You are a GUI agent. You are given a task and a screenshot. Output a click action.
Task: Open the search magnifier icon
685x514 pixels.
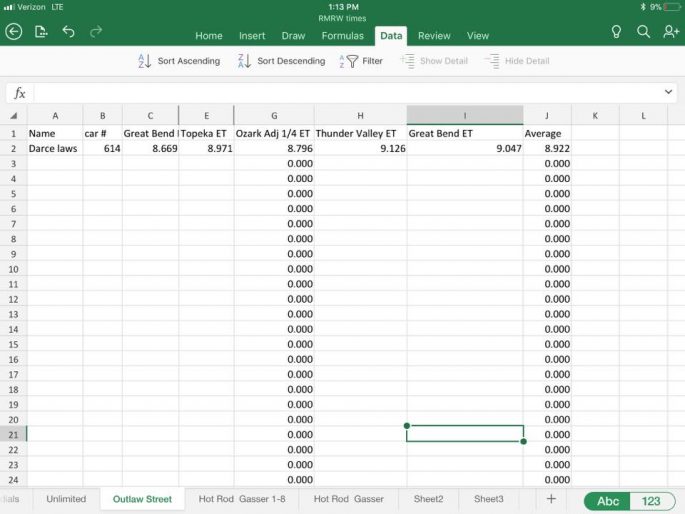pos(643,32)
